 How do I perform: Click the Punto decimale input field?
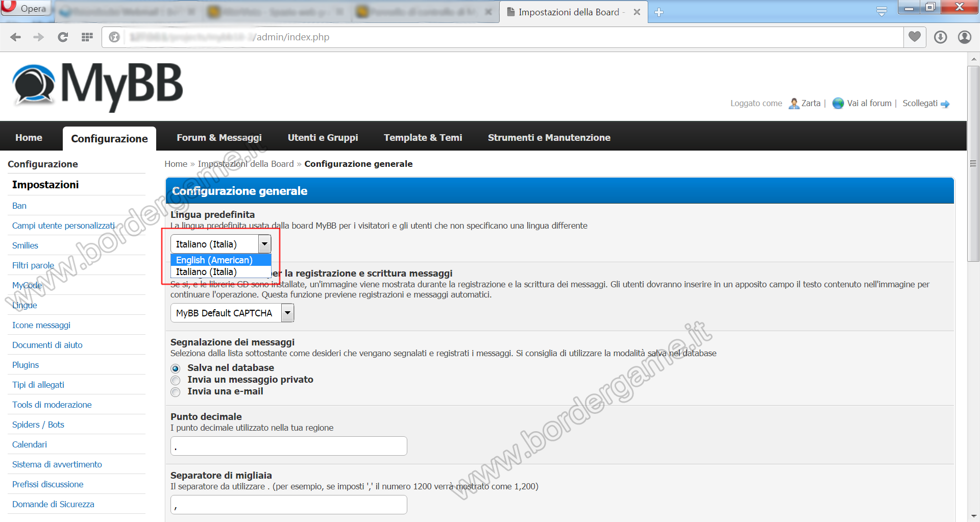pos(289,446)
